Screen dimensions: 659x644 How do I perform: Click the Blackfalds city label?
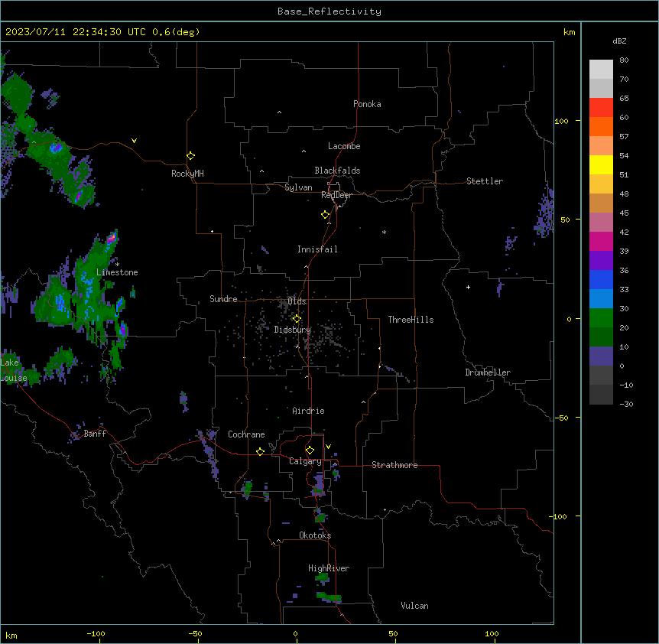click(x=337, y=171)
